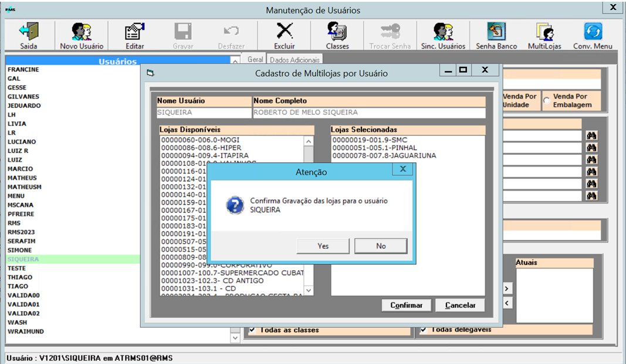The width and height of the screenshot is (626, 364).
Task: Click the second binoculars search icon
Action: click(591, 148)
